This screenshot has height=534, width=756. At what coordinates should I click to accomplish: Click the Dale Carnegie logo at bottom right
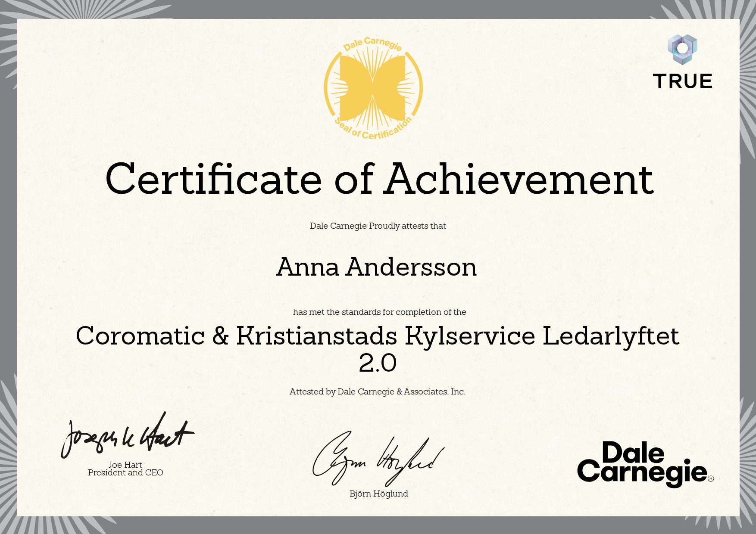tap(645, 464)
